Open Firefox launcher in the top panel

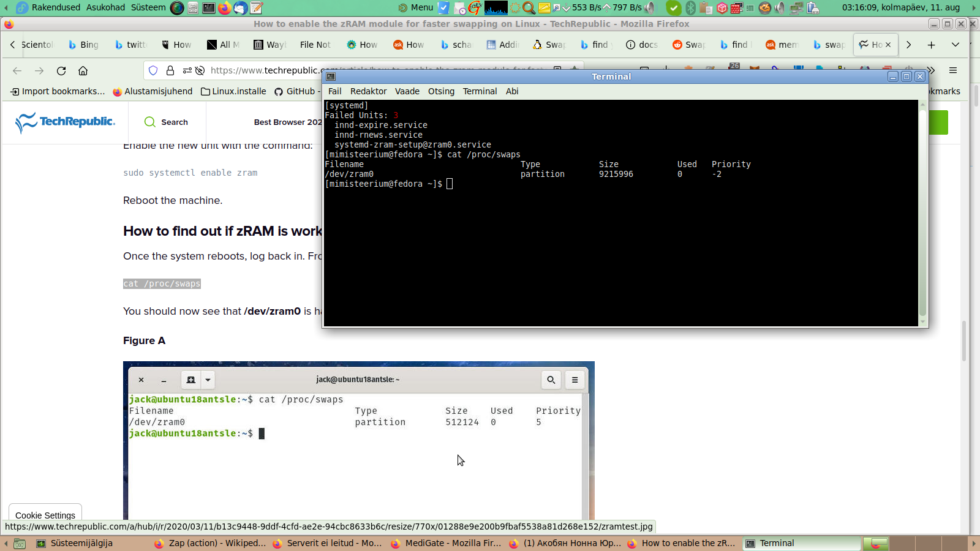pos(225,8)
